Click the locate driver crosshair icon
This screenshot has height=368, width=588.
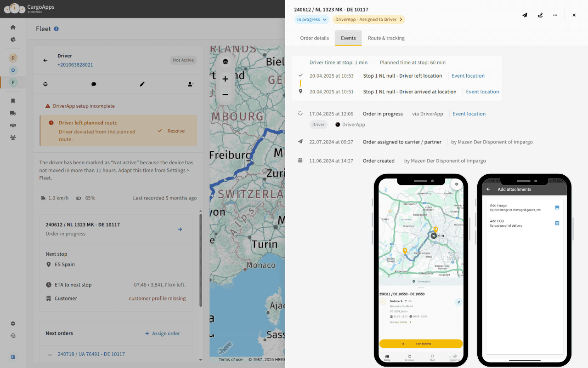[45, 84]
